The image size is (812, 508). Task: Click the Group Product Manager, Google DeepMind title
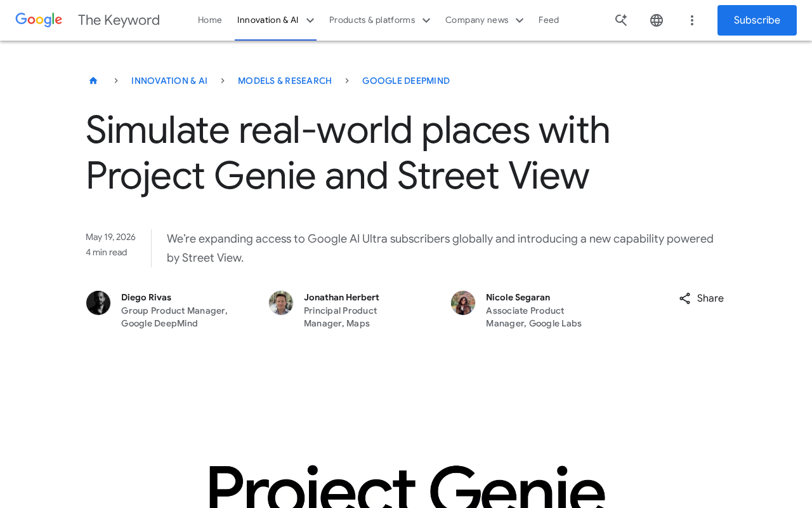[174, 317]
